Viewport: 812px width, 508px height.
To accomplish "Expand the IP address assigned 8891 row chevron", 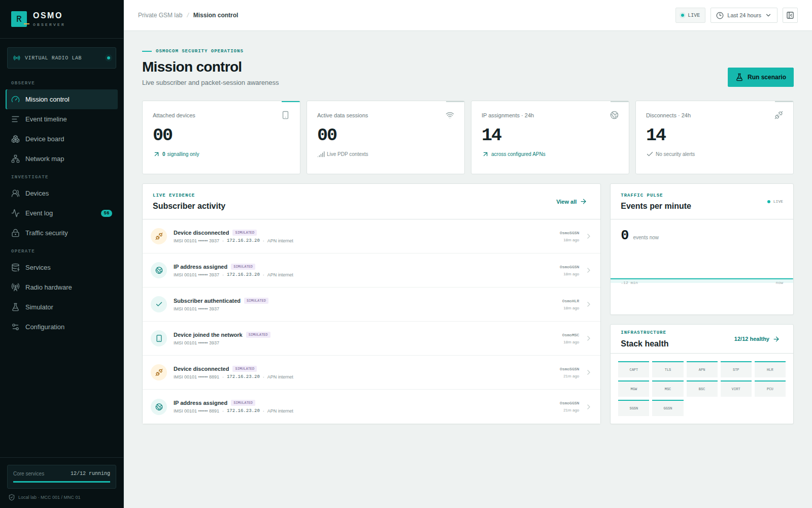I will (x=589, y=407).
